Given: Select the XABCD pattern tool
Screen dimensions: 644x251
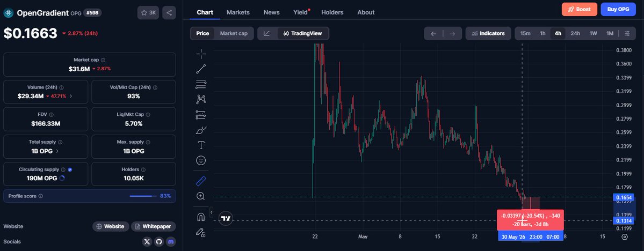Looking at the screenshot, I should coord(201,99).
